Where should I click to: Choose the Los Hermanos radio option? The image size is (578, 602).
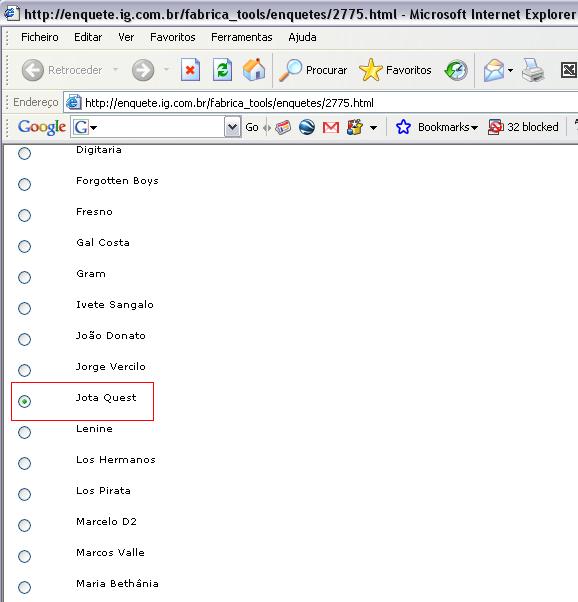[x=25, y=463]
